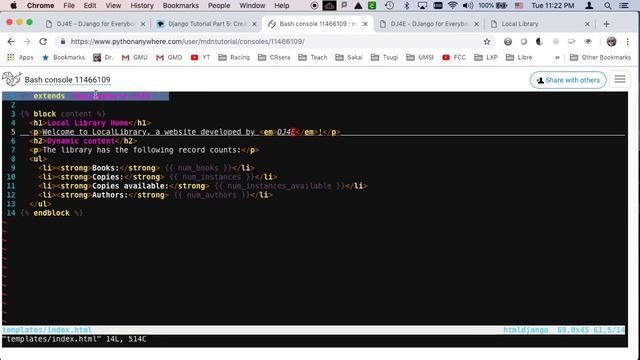
Task: Click the endblock line in the editor
Action: pyautogui.click(x=52, y=213)
